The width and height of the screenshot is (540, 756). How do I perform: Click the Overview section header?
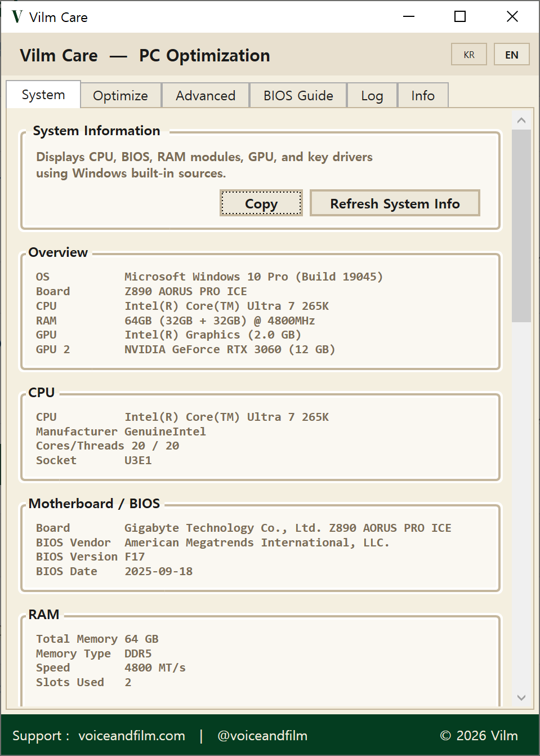[58, 252]
